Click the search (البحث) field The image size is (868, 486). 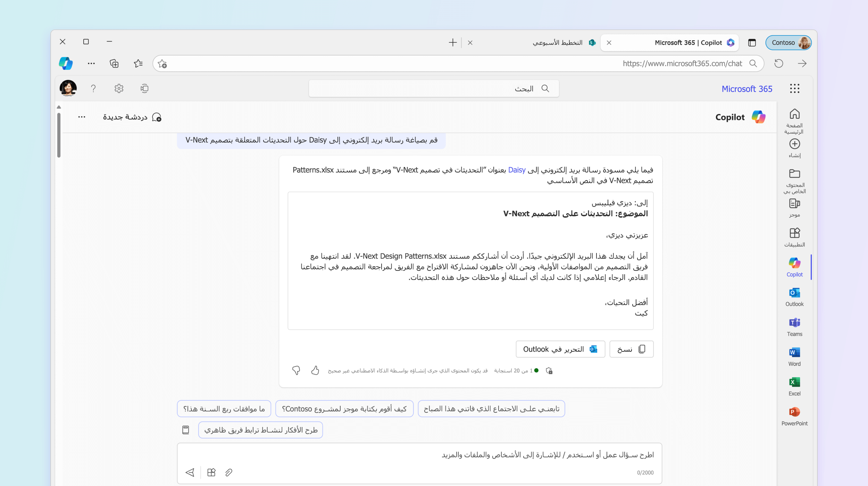click(x=434, y=89)
